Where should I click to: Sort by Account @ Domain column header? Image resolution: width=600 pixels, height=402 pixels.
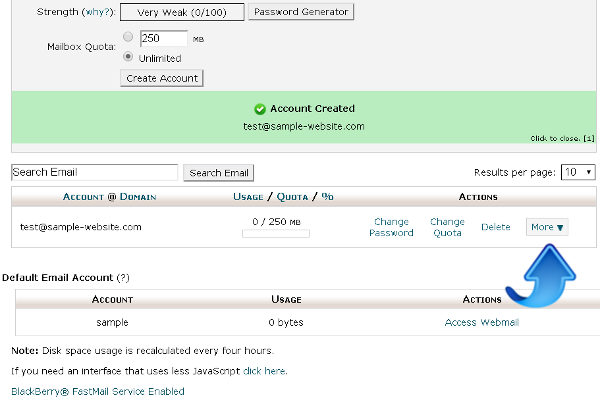[x=109, y=197]
